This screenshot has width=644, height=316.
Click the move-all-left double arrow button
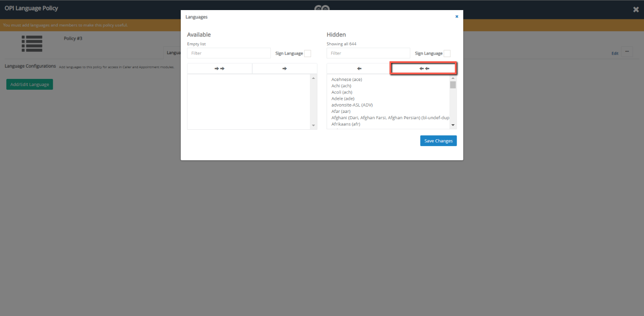click(424, 68)
